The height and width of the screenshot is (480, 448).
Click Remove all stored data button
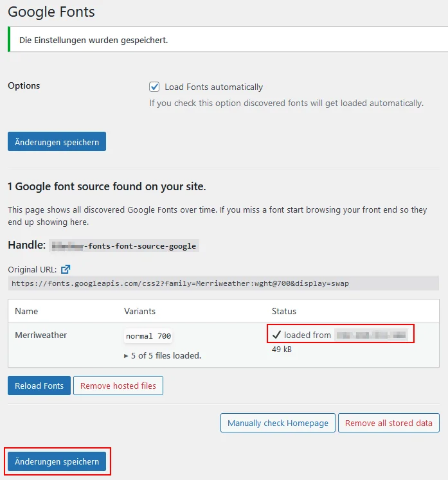pyautogui.click(x=389, y=423)
